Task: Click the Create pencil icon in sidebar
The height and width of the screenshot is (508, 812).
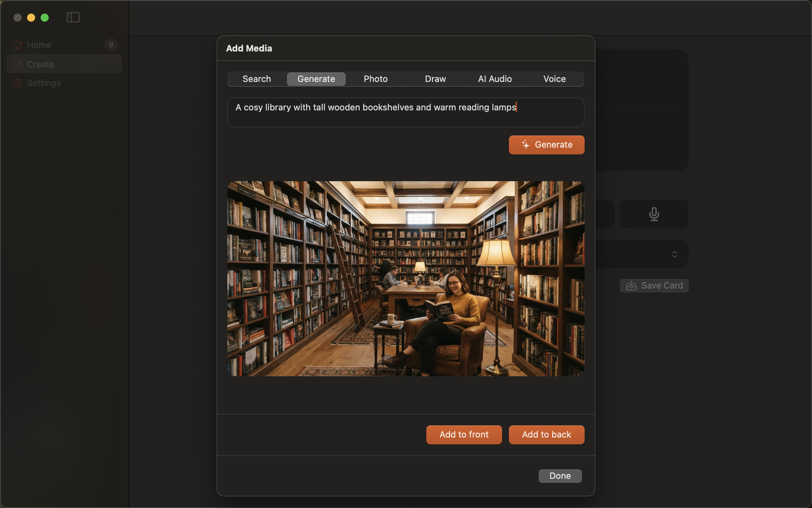Action: (18, 64)
